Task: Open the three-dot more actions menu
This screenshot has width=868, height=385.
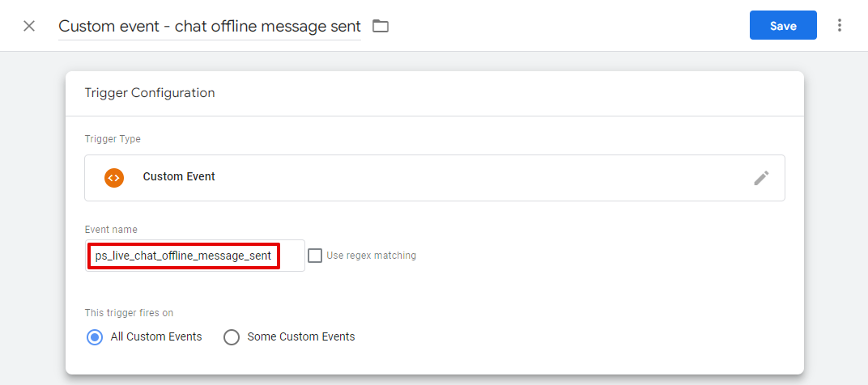Action: (x=840, y=26)
